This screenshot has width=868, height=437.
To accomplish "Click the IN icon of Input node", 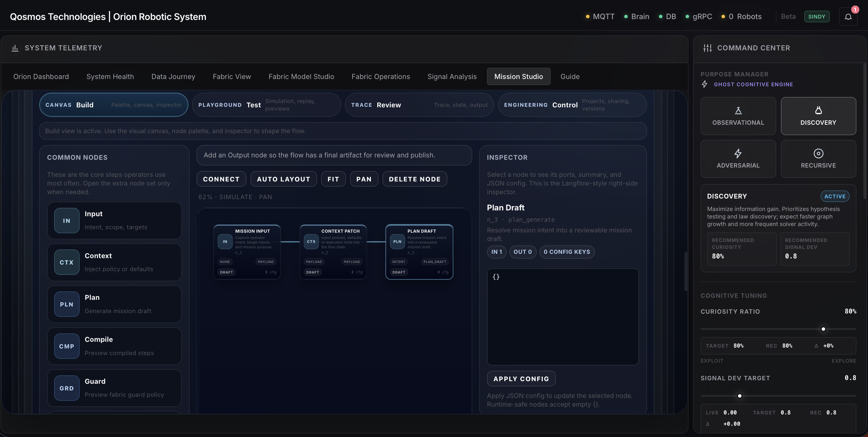I will pos(67,221).
